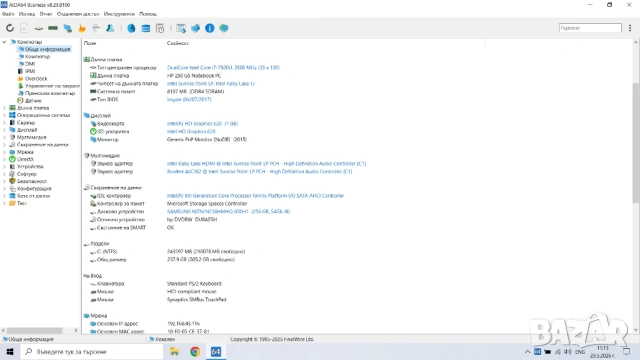Click the memory module toolbar icon
This screenshot has width=640, height=360.
pos(53,28)
